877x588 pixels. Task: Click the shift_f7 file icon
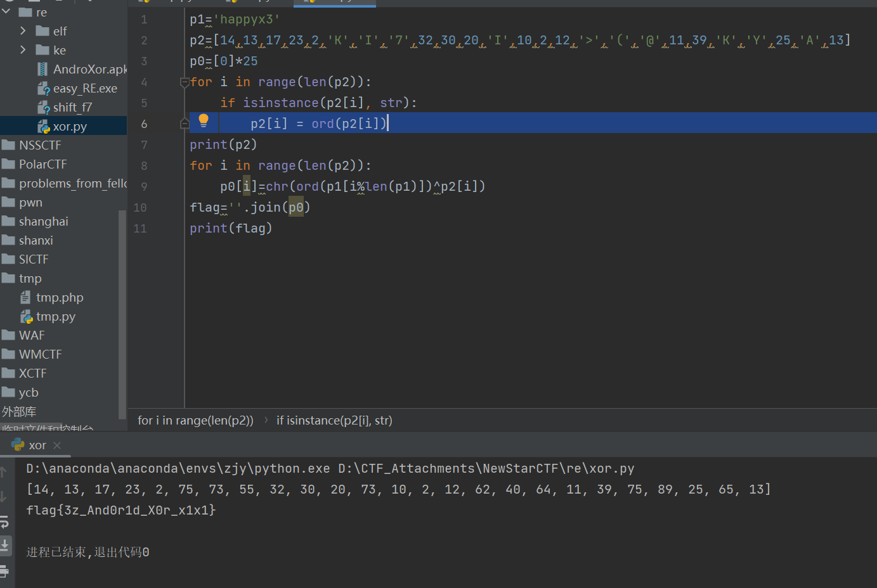pyautogui.click(x=43, y=107)
